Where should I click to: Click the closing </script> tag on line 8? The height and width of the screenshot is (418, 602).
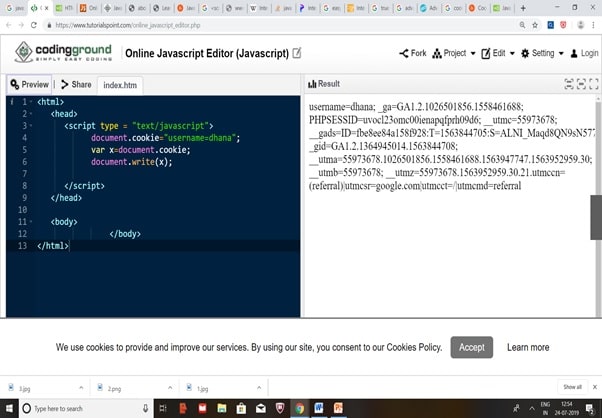point(84,186)
